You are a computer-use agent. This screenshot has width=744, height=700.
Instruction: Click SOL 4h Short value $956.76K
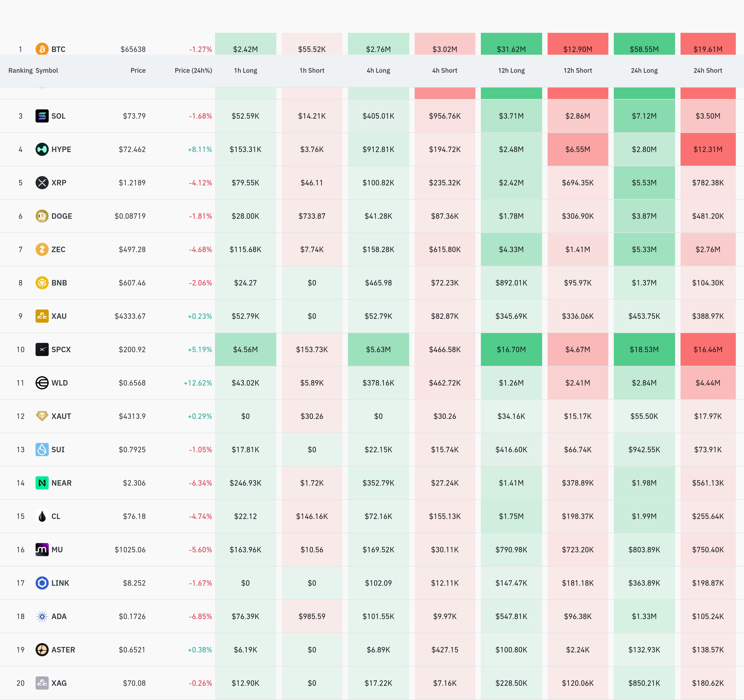pyautogui.click(x=444, y=116)
